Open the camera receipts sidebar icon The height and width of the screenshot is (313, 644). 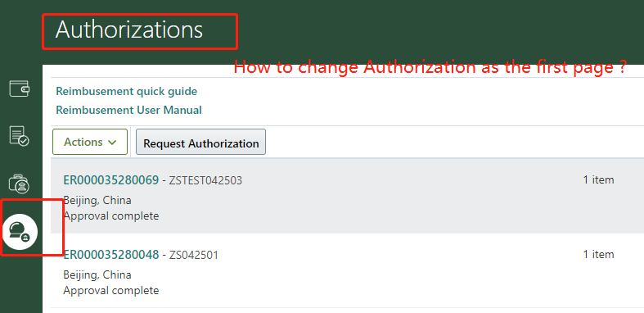[19, 184]
